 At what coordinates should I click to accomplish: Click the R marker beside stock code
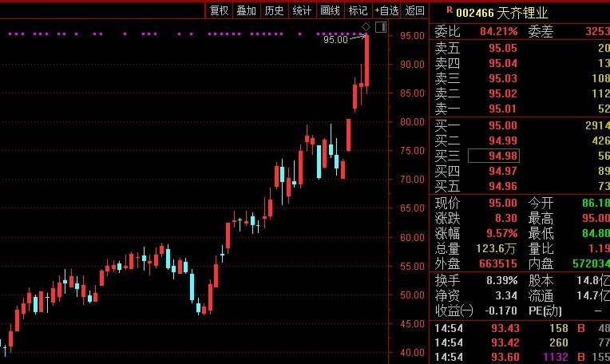[x=450, y=10]
